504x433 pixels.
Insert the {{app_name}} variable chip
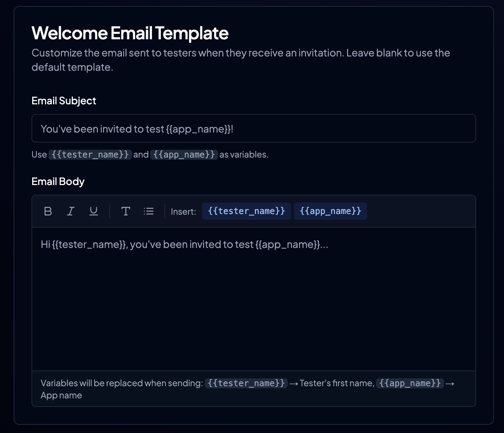[x=330, y=211]
